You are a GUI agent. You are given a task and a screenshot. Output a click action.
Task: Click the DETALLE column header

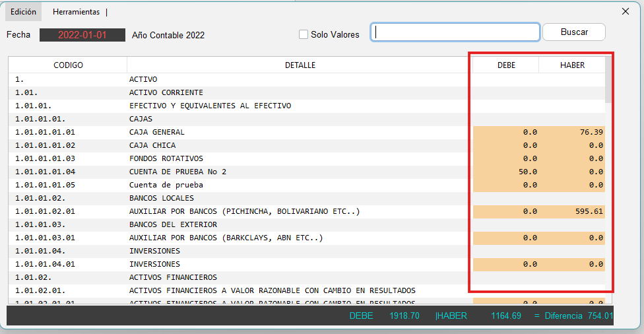pos(300,65)
